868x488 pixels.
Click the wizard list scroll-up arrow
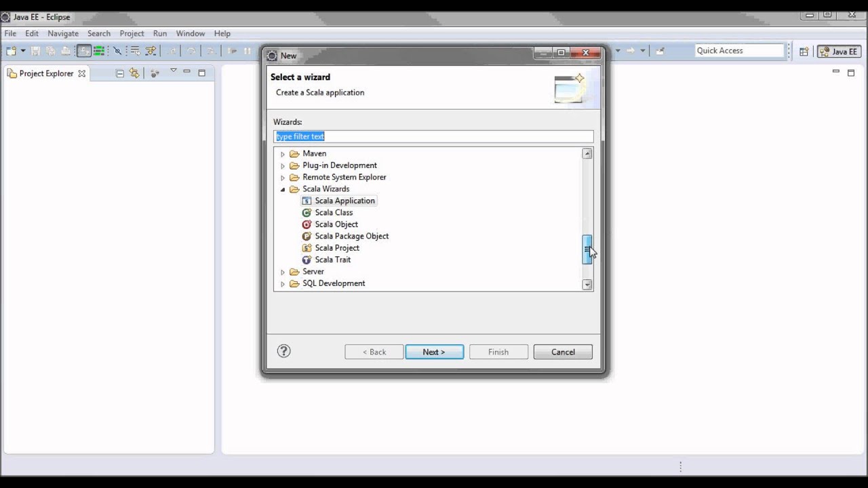tap(587, 154)
